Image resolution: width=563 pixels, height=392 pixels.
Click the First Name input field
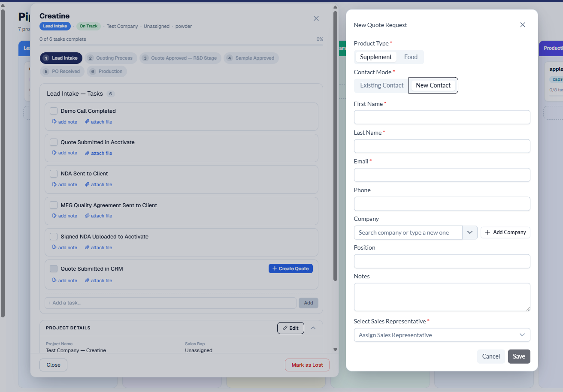442,118
